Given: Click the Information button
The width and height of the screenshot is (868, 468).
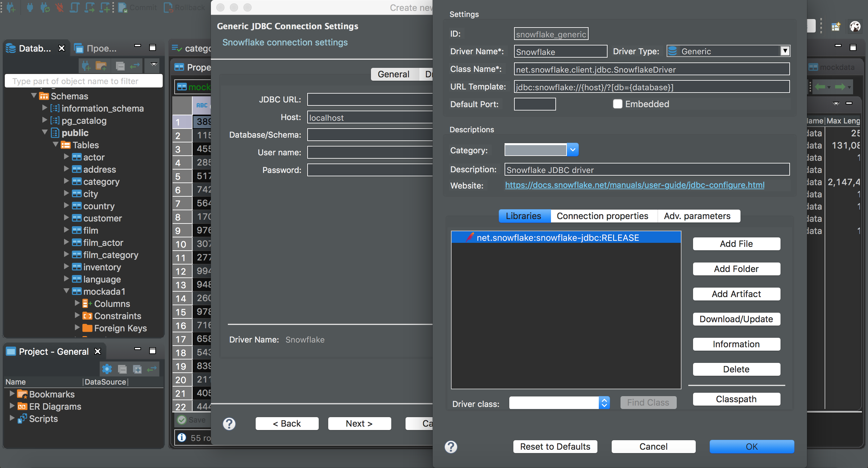Looking at the screenshot, I should coord(737,344).
